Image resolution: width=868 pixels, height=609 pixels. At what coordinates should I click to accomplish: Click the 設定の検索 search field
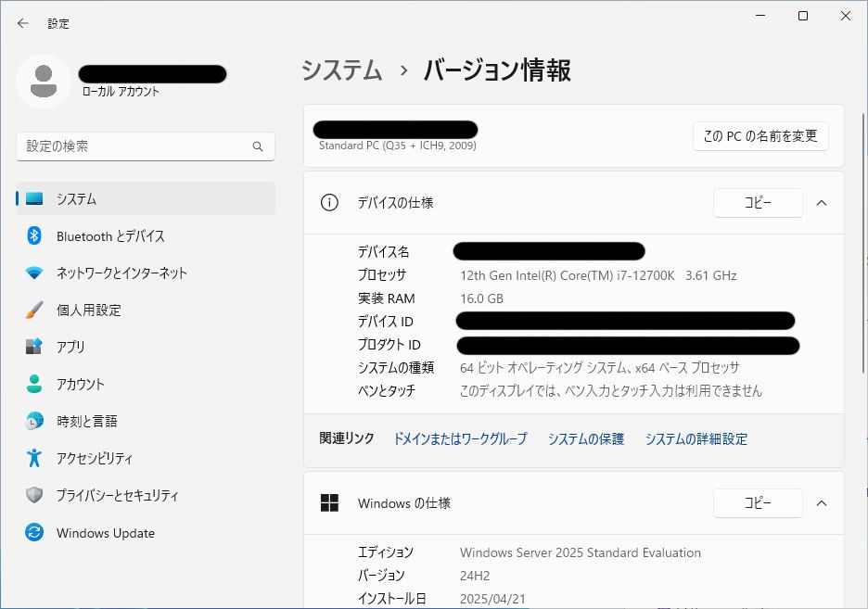146,146
